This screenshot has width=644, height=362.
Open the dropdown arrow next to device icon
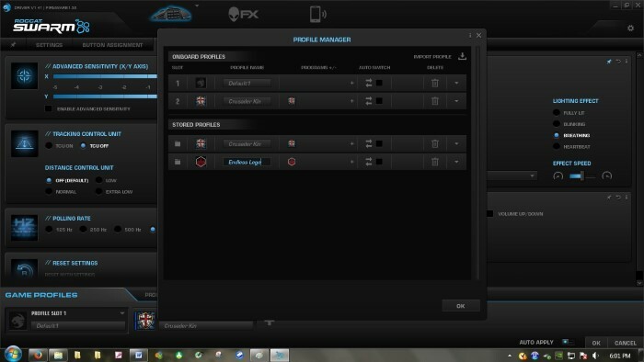[x=197, y=6]
